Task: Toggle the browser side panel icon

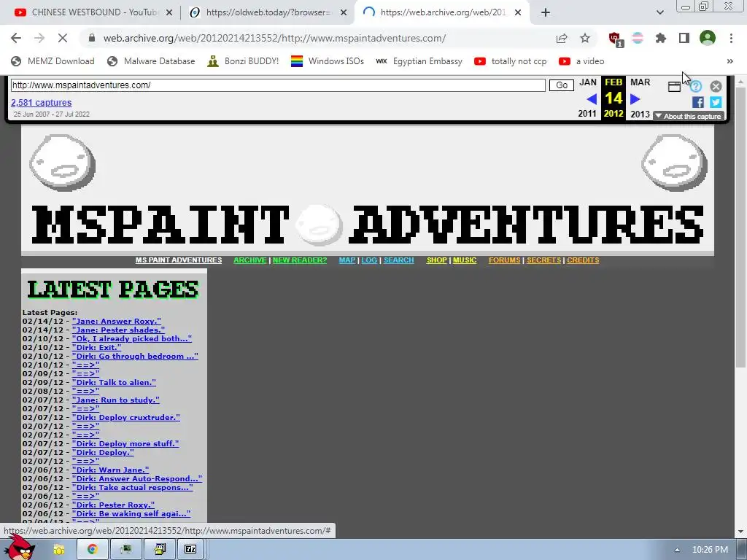Action: [684, 38]
